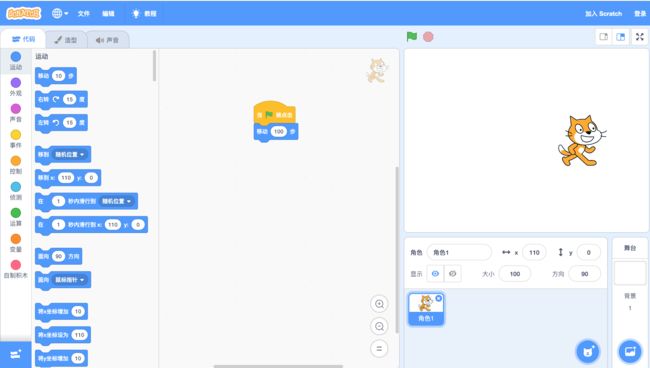Image resolution: width=650 pixels, height=368 pixels.
Task: Click the sprite direction field 90
Action: (x=585, y=274)
